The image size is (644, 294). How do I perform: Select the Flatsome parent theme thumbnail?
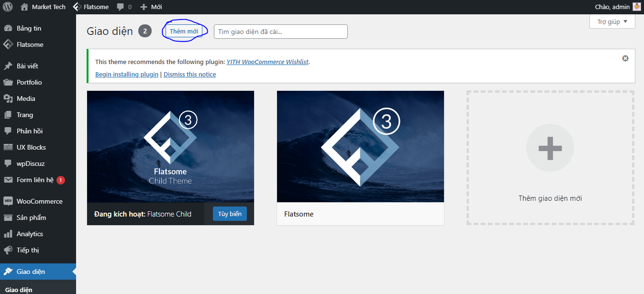[360, 147]
